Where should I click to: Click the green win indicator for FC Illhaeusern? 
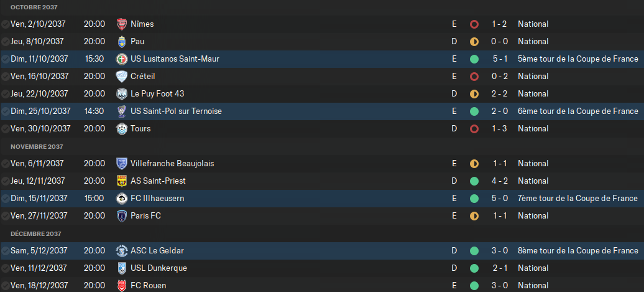coord(474,199)
